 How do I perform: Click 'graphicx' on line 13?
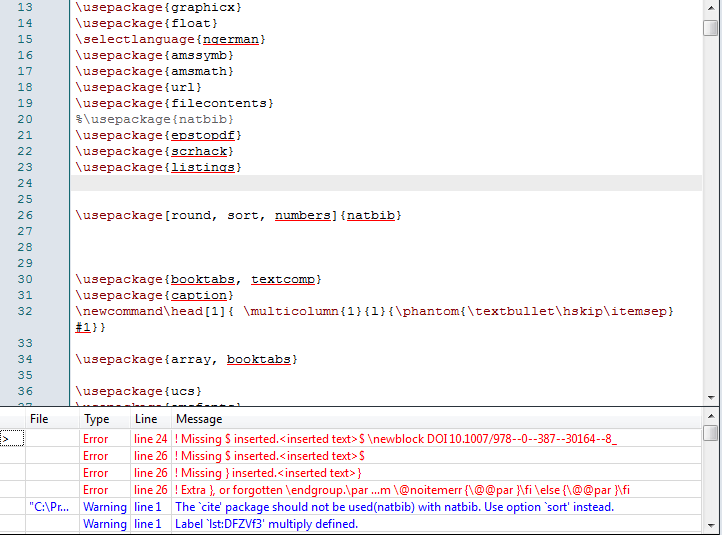click(x=203, y=8)
